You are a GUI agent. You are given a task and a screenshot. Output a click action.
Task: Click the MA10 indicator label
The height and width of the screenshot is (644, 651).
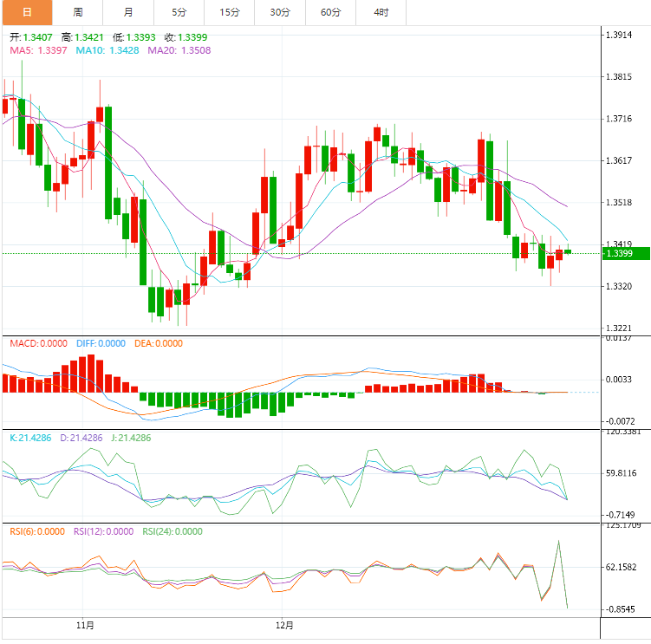click(107, 50)
